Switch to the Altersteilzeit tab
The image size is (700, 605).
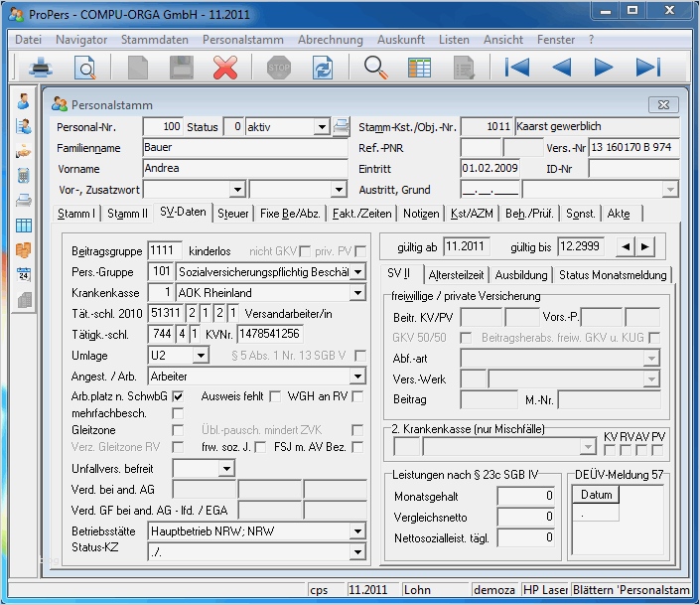point(458,274)
